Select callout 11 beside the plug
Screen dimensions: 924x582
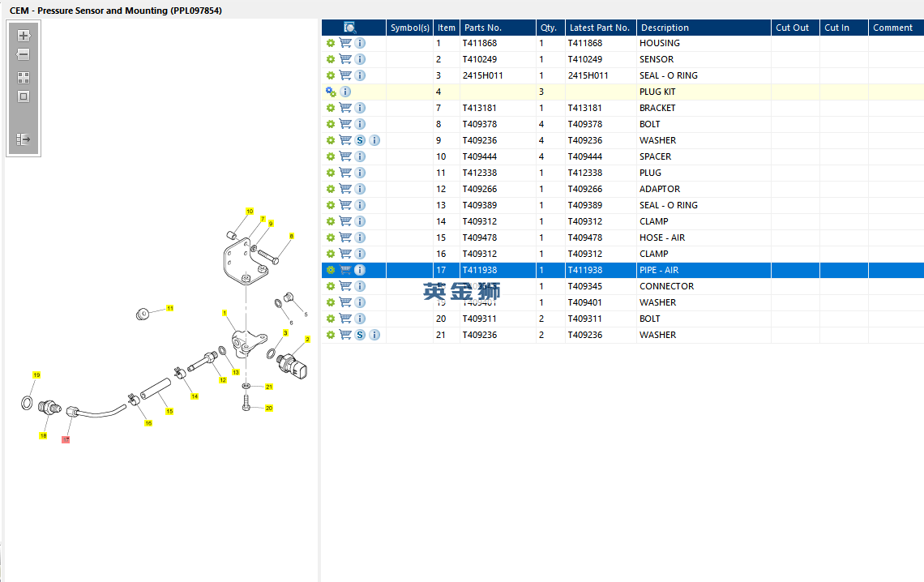click(x=169, y=308)
